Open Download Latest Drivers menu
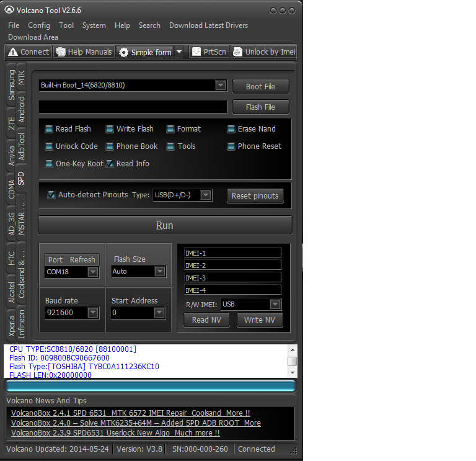 [208, 25]
